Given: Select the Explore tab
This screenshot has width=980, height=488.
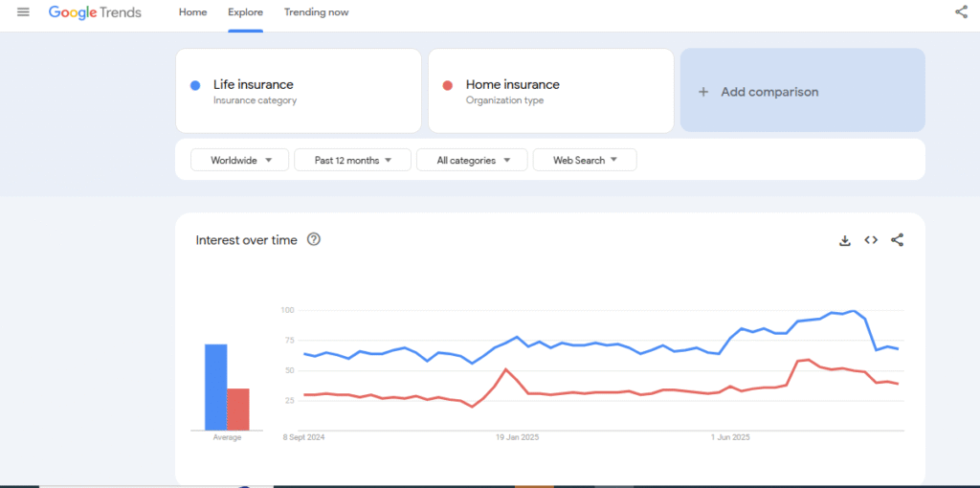Looking at the screenshot, I should click(x=245, y=12).
